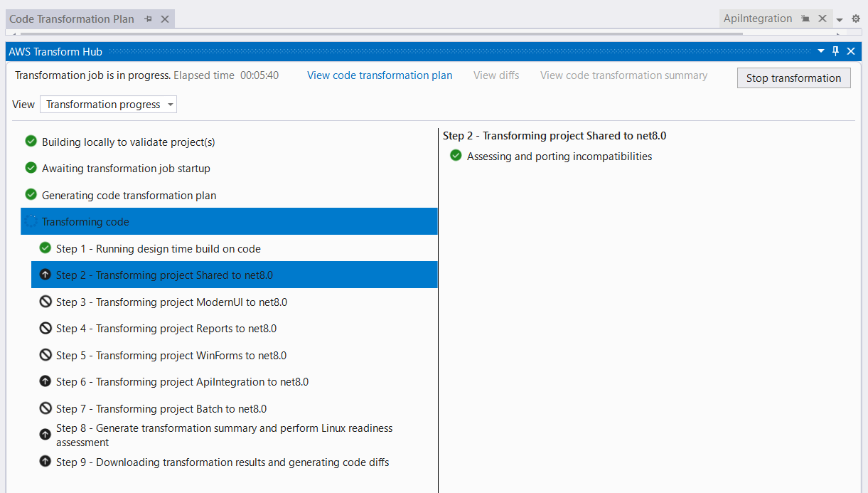The image size is (868, 493).
Task: Close the Code Transformation Plan tab
Action: point(165,19)
